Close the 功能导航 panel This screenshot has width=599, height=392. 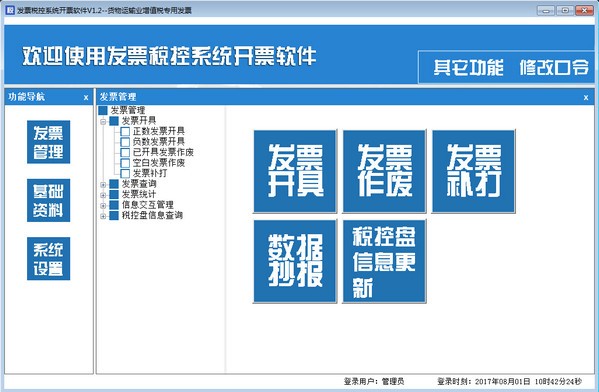[x=86, y=98]
